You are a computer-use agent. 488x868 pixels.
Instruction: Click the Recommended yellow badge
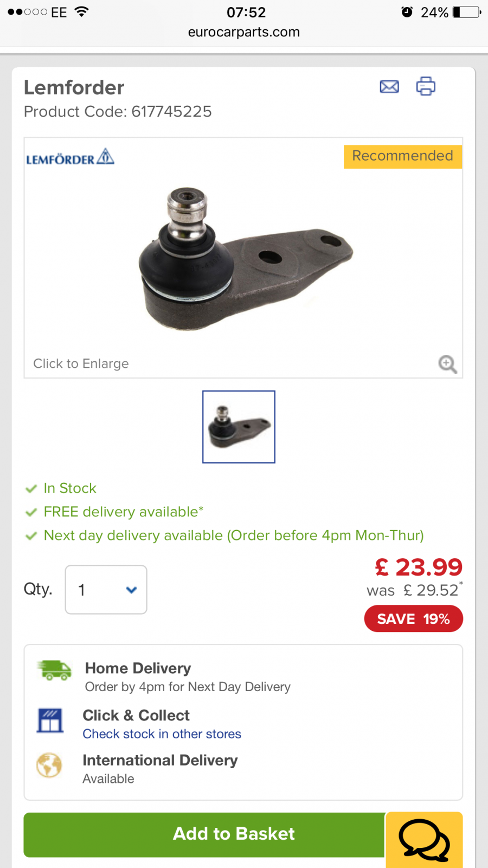pos(403,156)
